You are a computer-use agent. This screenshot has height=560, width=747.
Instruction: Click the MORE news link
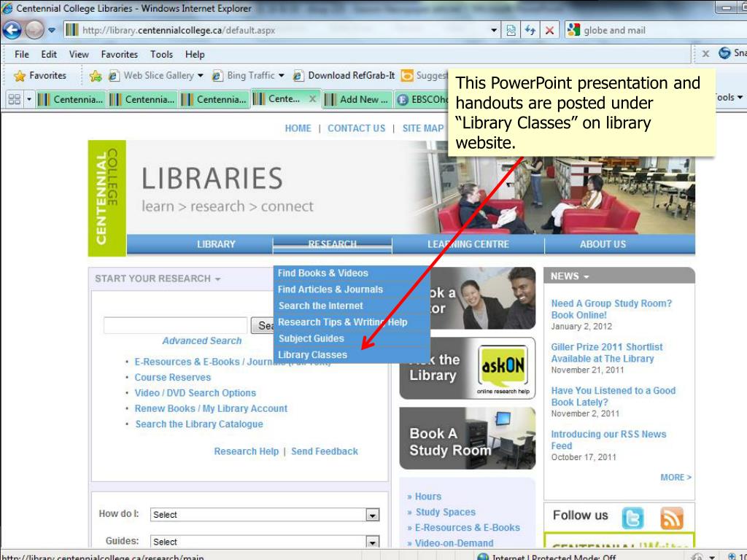click(x=676, y=477)
